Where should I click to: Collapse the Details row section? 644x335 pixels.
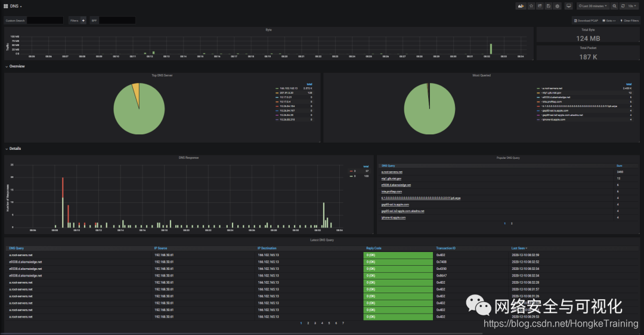pos(13,149)
